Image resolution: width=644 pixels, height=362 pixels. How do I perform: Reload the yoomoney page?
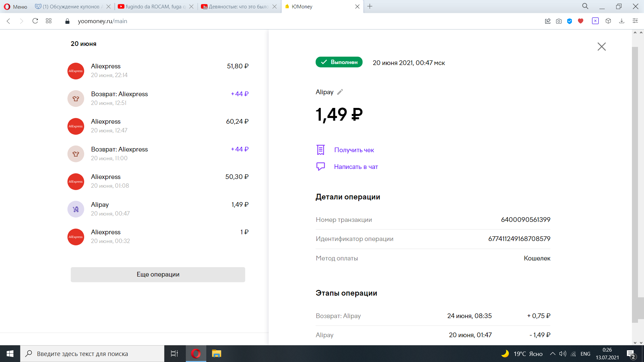coord(35,21)
